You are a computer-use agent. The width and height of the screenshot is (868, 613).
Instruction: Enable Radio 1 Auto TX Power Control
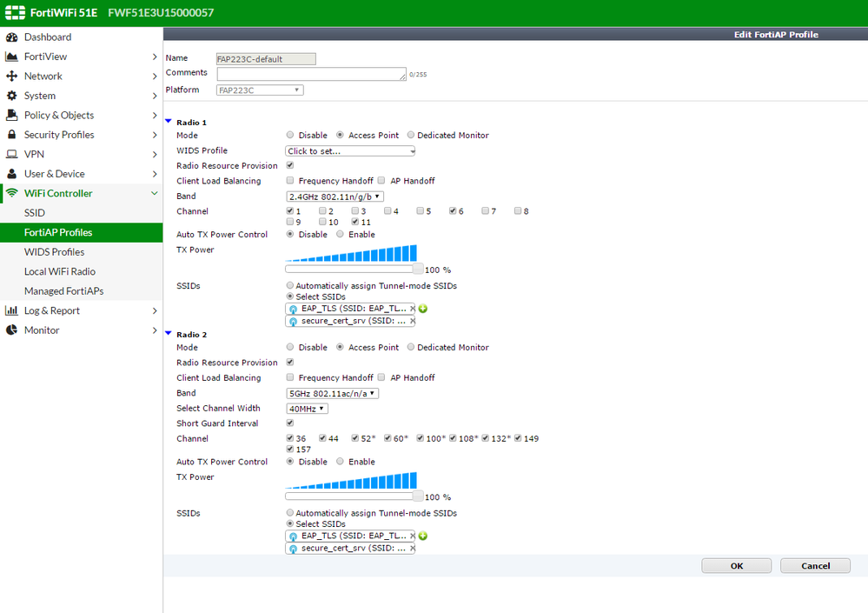click(x=340, y=234)
